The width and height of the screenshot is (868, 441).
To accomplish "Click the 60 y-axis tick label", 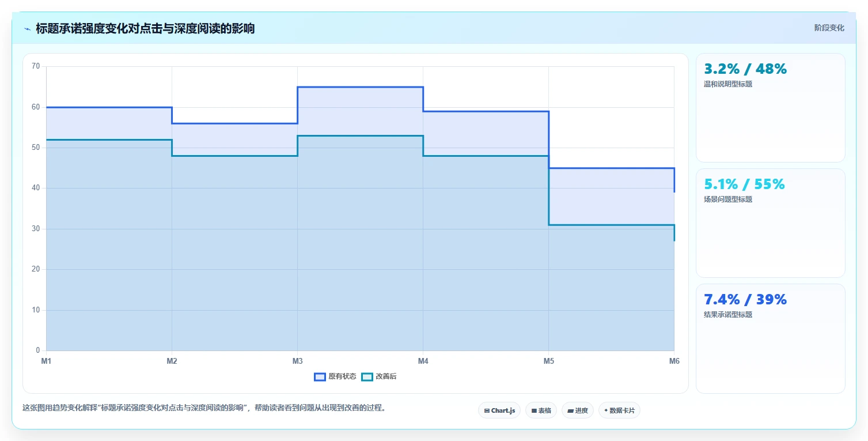I will click(x=36, y=107).
